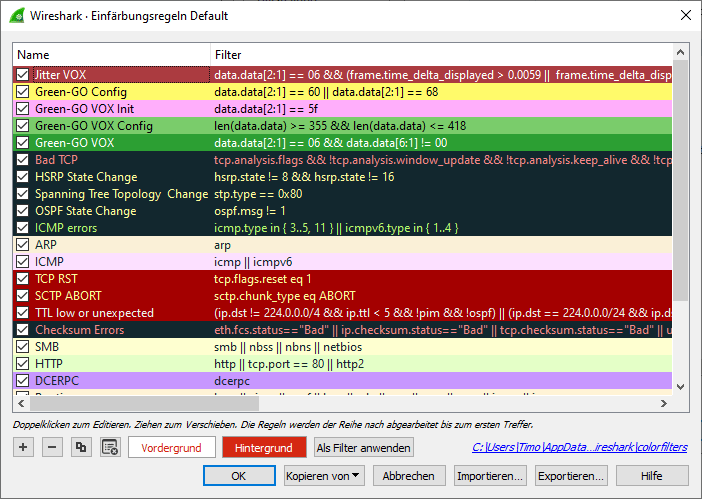Pick foreground color via Vordergrund button
This screenshot has height=499, width=702.
pyautogui.click(x=172, y=448)
